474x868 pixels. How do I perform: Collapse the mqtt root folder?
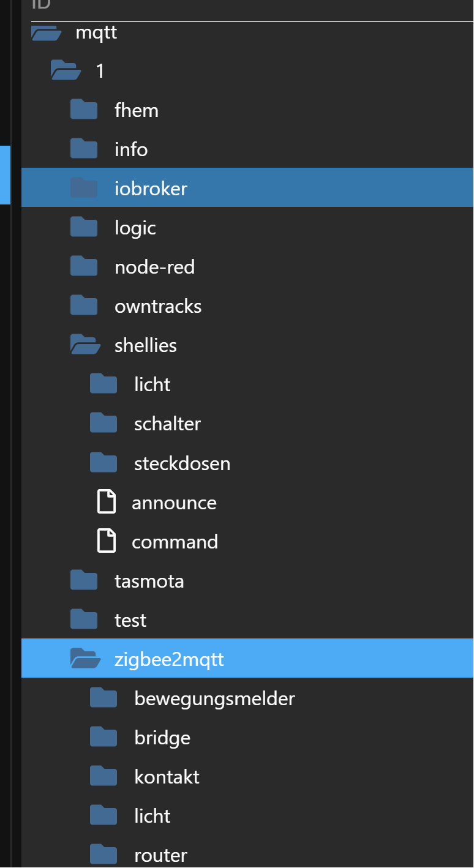(x=46, y=32)
